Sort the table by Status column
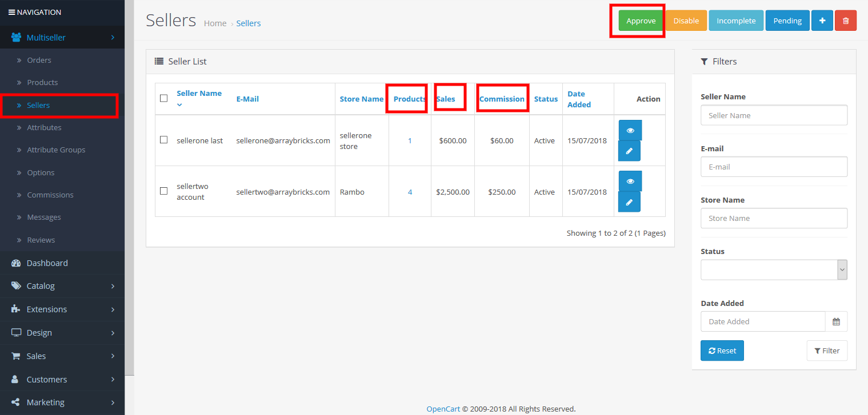The image size is (868, 415). (546, 99)
